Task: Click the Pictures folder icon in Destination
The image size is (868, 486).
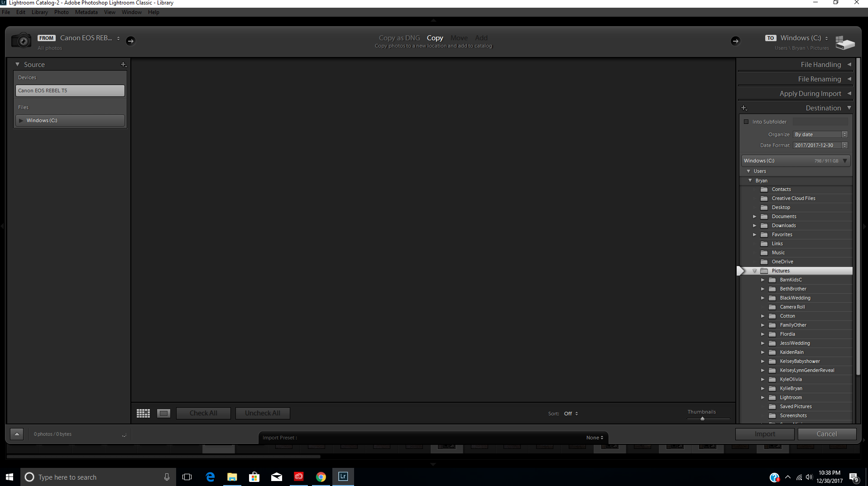Action: click(764, 271)
